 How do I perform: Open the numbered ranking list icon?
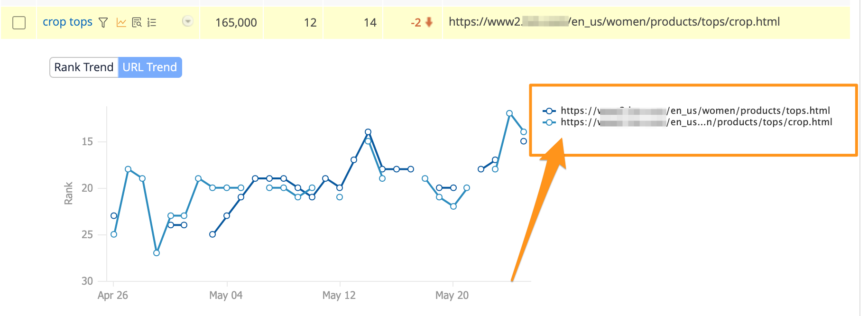coord(152,22)
